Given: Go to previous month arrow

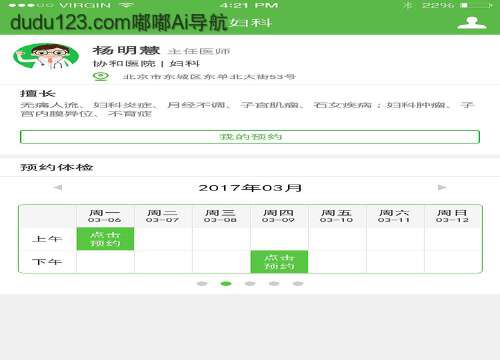Looking at the screenshot, I should (58, 188).
